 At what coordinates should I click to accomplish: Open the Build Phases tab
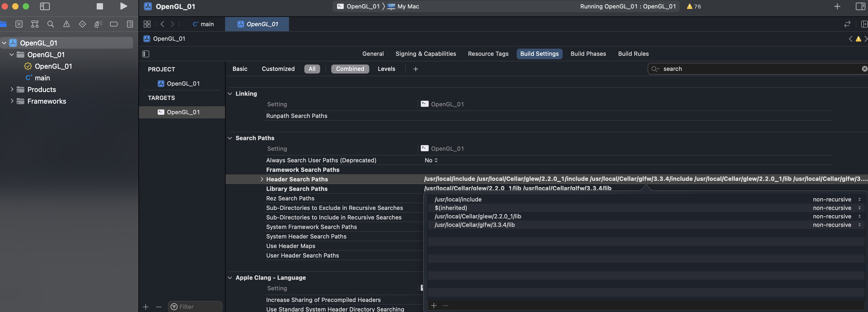588,54
